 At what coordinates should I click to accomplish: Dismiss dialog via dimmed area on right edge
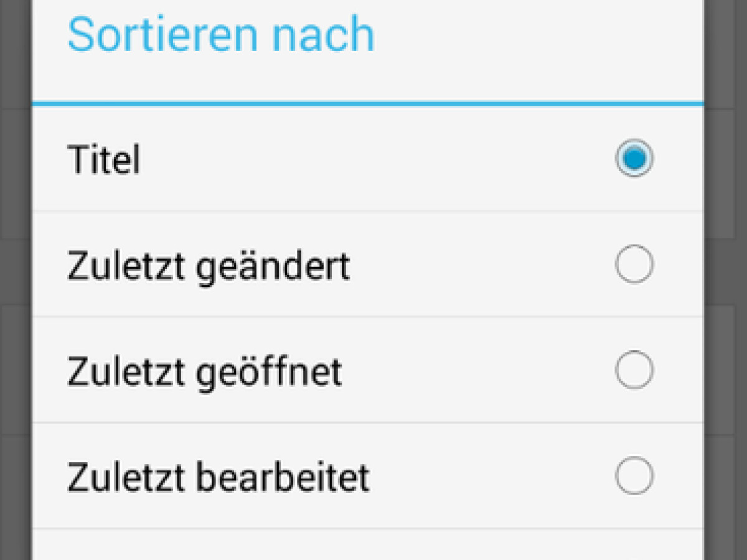[726, 280]
